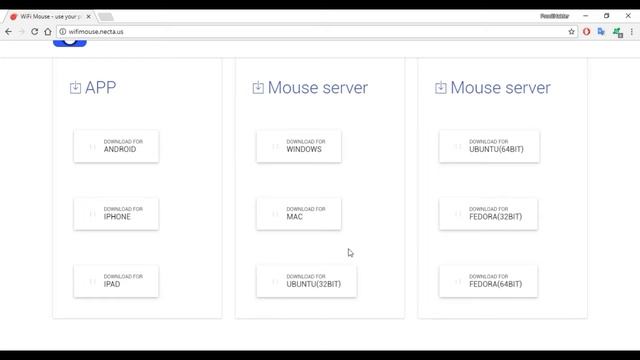Viewport: 640px width, 360px height.
Task: Click download icon beside middle Mouse server heading
Action: (x=258, y=88)
